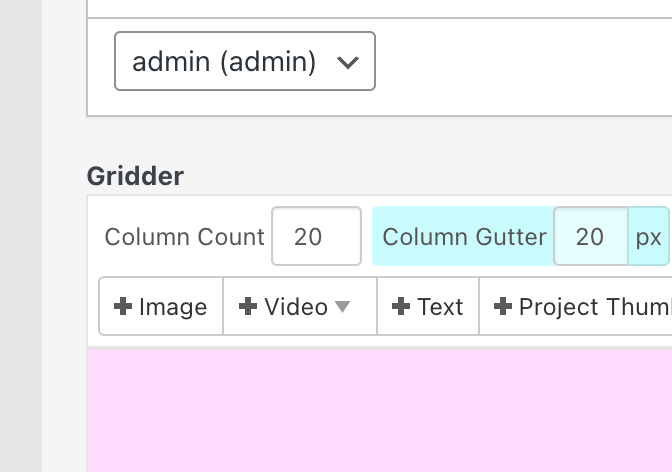672x472 pixels.
Task: Click the plus icon next to Text
Action: click(401, 307)
